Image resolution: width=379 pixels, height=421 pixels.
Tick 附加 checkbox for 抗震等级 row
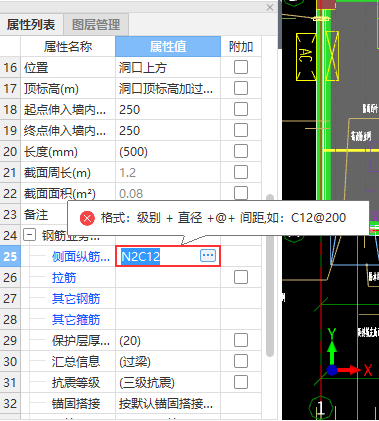pyautogui.click(x=241, y=382)
